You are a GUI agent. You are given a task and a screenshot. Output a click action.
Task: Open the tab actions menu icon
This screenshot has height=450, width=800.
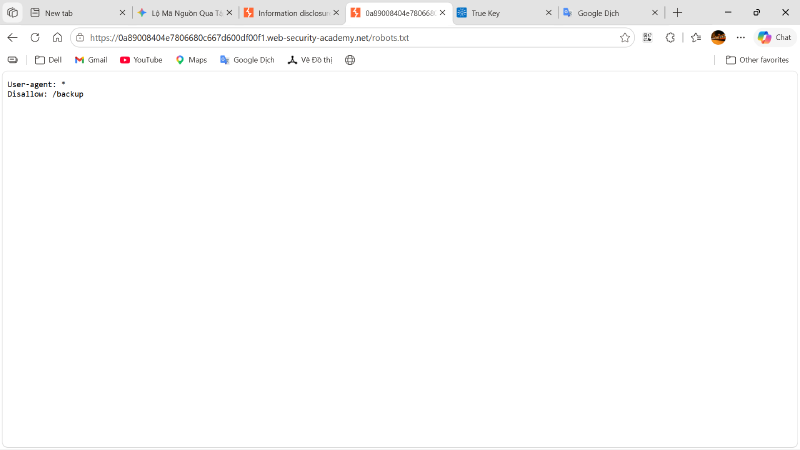[x=12, y=13]
